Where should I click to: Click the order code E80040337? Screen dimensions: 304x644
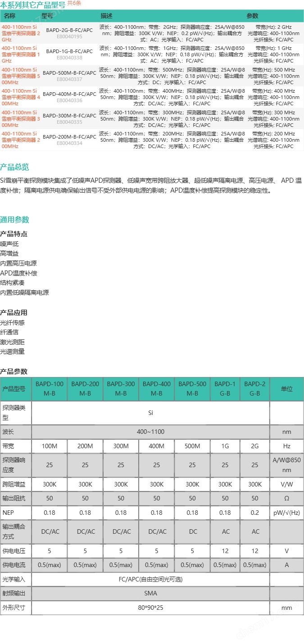69,79
